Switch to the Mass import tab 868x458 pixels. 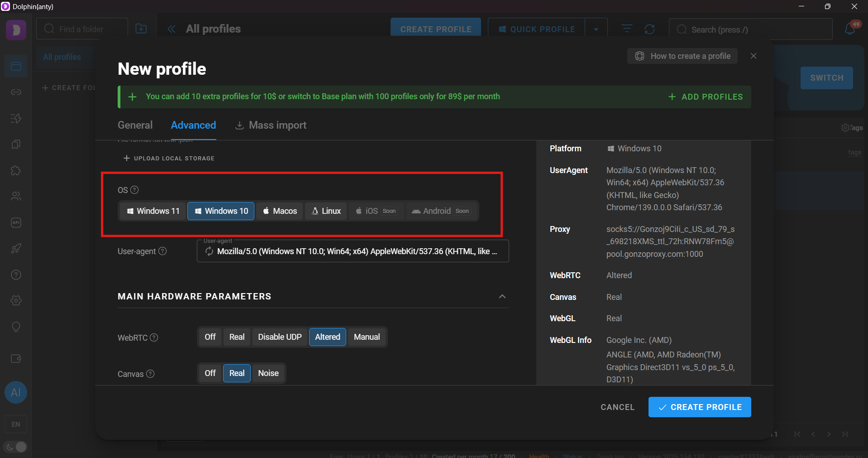pyautogui.click(x=271, y=125)
